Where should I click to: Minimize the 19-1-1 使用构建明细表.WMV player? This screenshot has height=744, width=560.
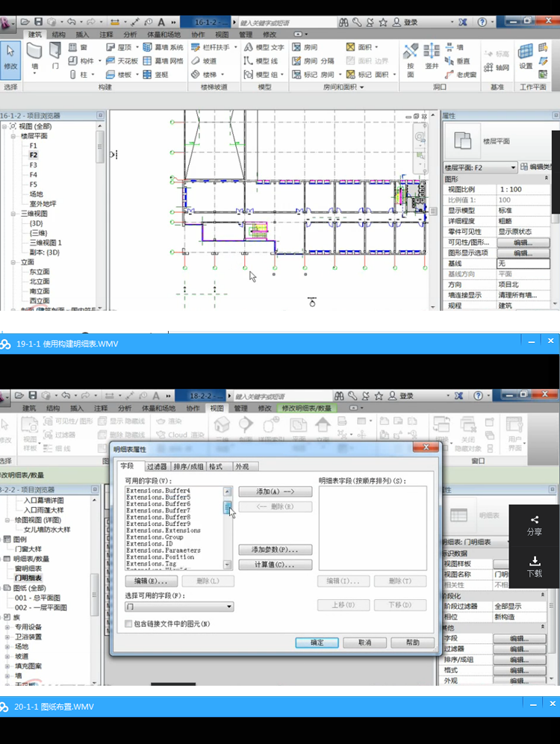[532, 342]
